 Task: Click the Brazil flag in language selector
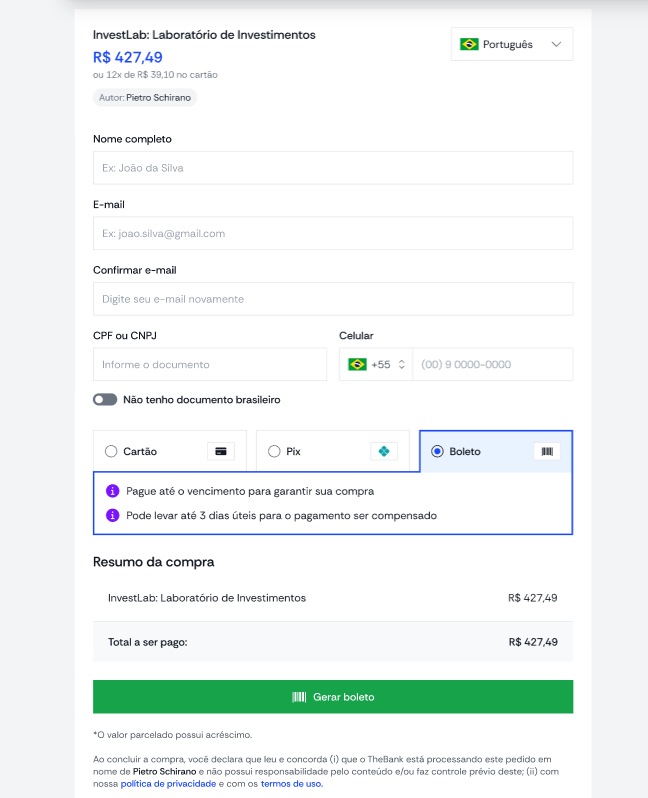pos(469,44)
